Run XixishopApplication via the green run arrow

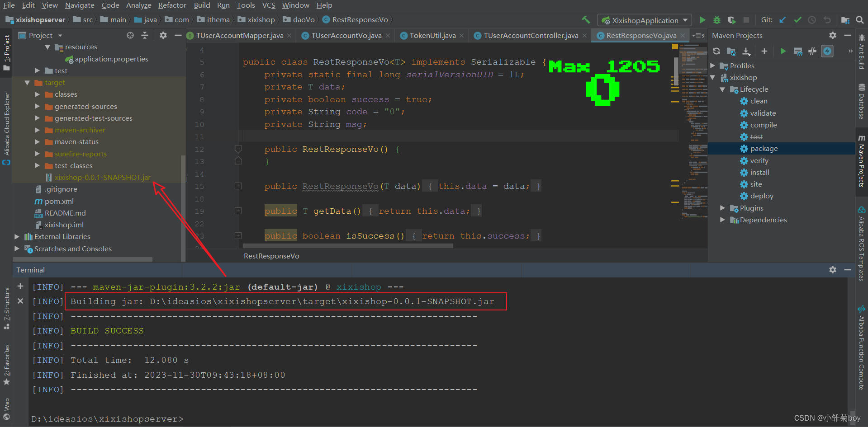[x=702, y=19]
